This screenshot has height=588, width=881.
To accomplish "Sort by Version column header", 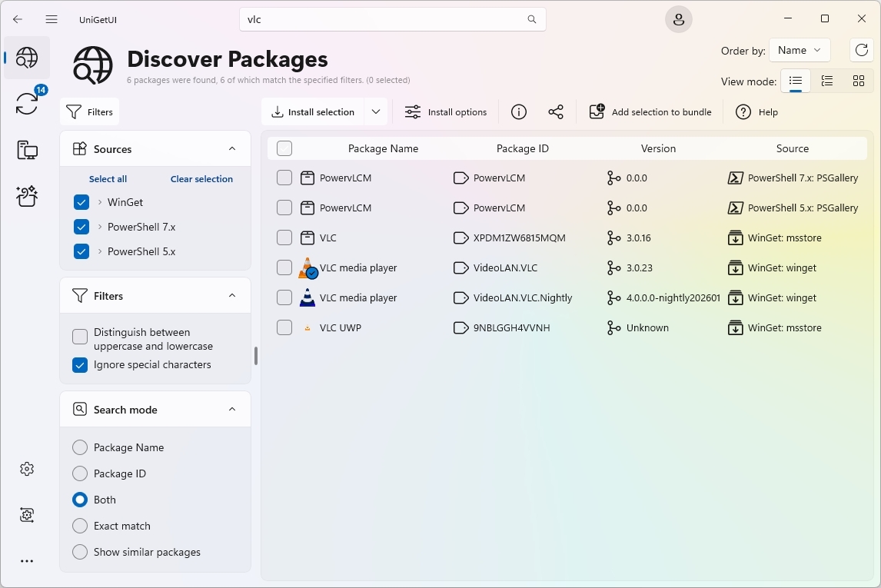I will [x=658, y=148].
